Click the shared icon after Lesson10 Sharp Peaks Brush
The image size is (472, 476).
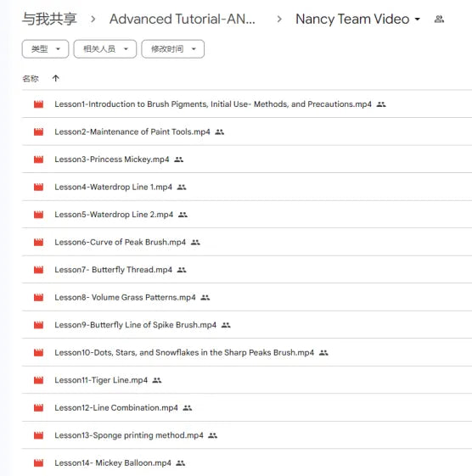[x=323, y=352]
